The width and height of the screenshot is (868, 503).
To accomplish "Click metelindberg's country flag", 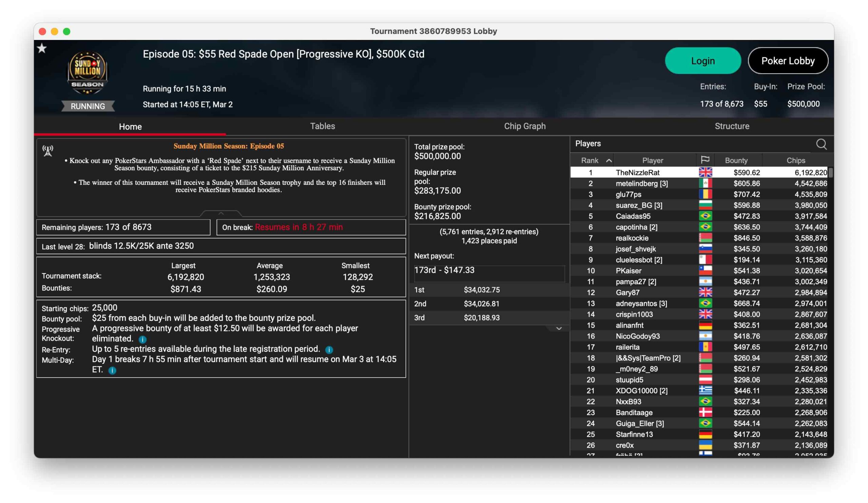I will click(x=705, y=183).
